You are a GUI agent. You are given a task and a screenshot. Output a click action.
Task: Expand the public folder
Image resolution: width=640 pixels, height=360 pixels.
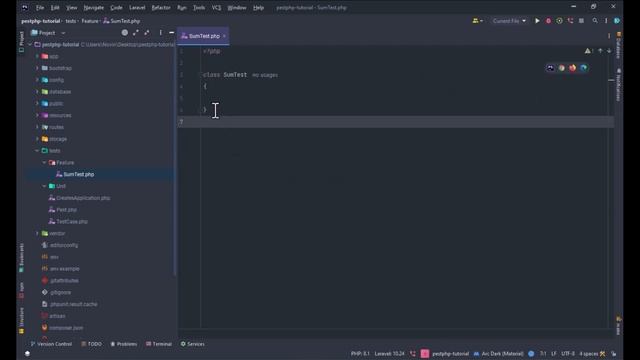pyautogui.click(x=37, y=104)
